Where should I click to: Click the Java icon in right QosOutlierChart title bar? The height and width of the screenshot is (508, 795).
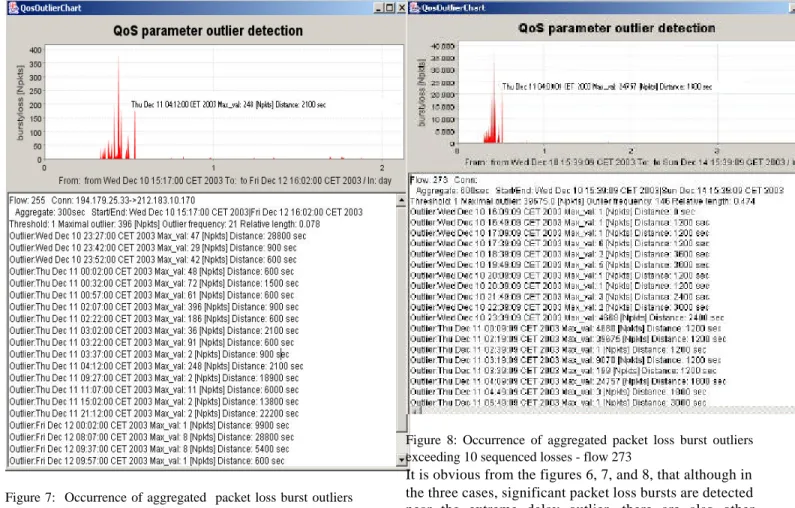click(x=415, y=7)
